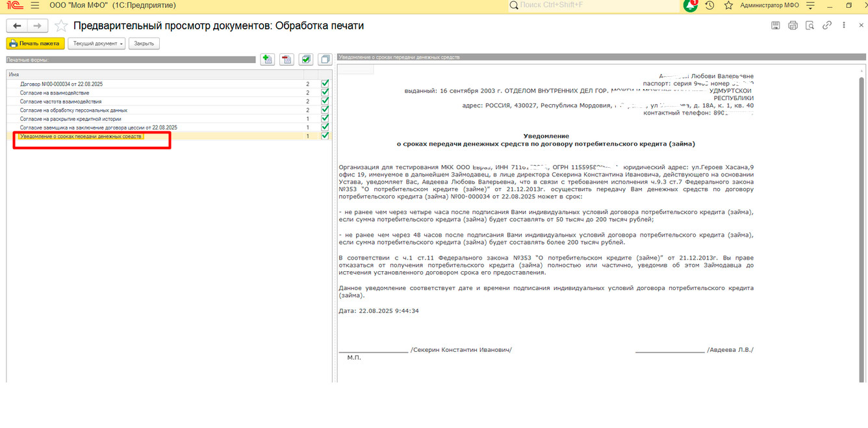The height and width of the screenshot is (428, 868).
Task: Select row Согласие на обработку персональных данных
Action: 169,110
